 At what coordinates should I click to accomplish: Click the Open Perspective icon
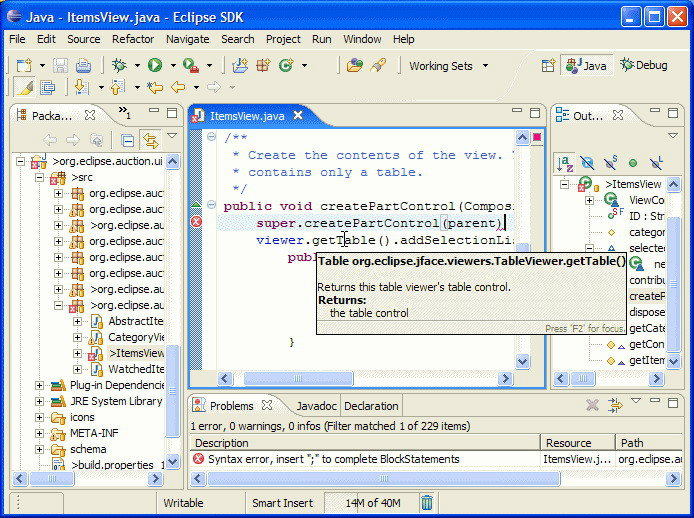coord(548,66)
